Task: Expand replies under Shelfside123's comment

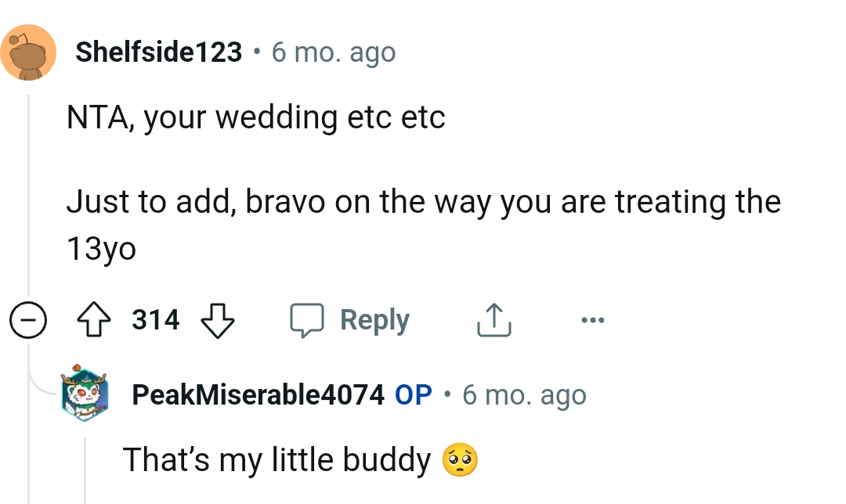Action: click(x=28, y=319)
